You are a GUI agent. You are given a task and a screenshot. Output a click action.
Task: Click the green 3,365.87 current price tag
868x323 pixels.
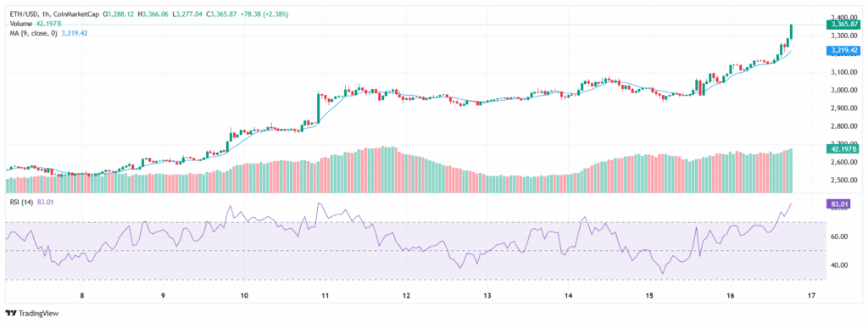coord(843,25)
